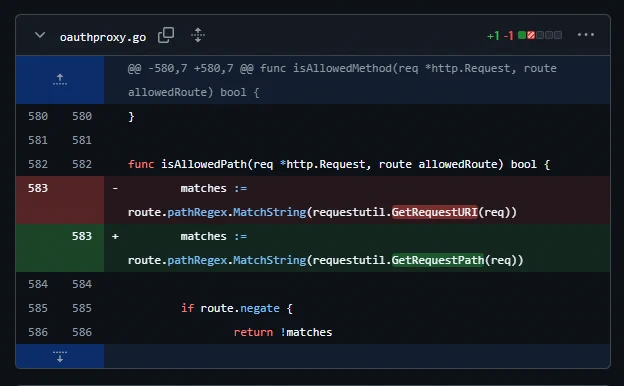Screen dimensions: 624x386
Task: Click new line number 586
Action: click(x=82, y=332)
